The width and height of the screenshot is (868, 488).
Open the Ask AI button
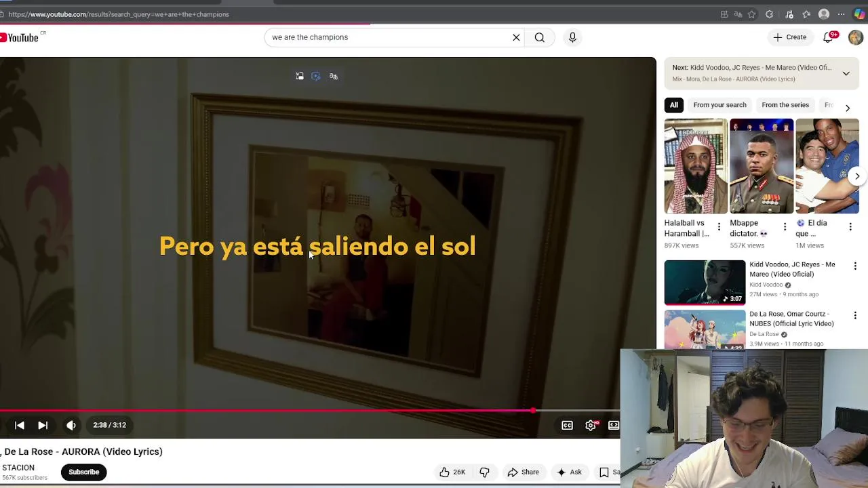coord(570,472)
